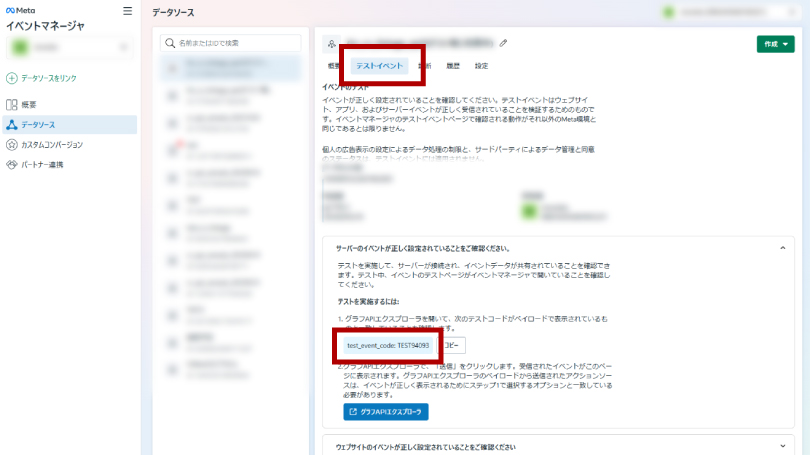Click the 概要 sidebar grid icon
This screenshot has height=455, width=810.
(11, 105)
